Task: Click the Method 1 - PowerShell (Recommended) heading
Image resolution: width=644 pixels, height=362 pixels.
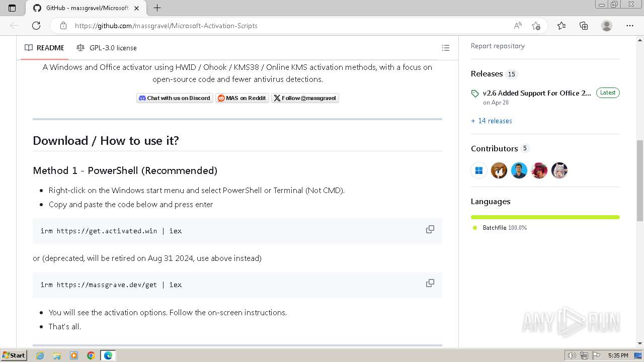Action: coord(125,170)
